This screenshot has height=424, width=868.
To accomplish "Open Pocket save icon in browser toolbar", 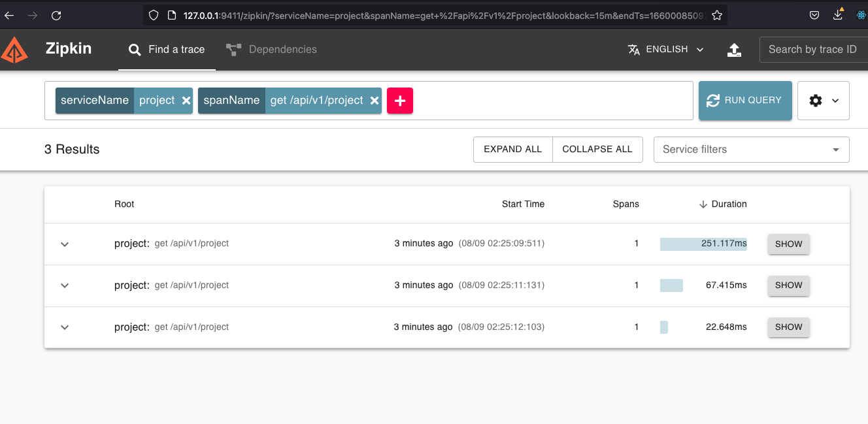I will [x=814, y=15].
